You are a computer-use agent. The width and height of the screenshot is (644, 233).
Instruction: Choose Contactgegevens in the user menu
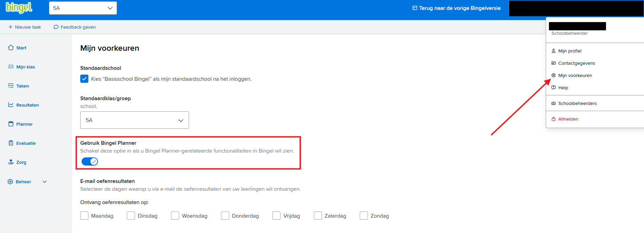tap(576, 63)
